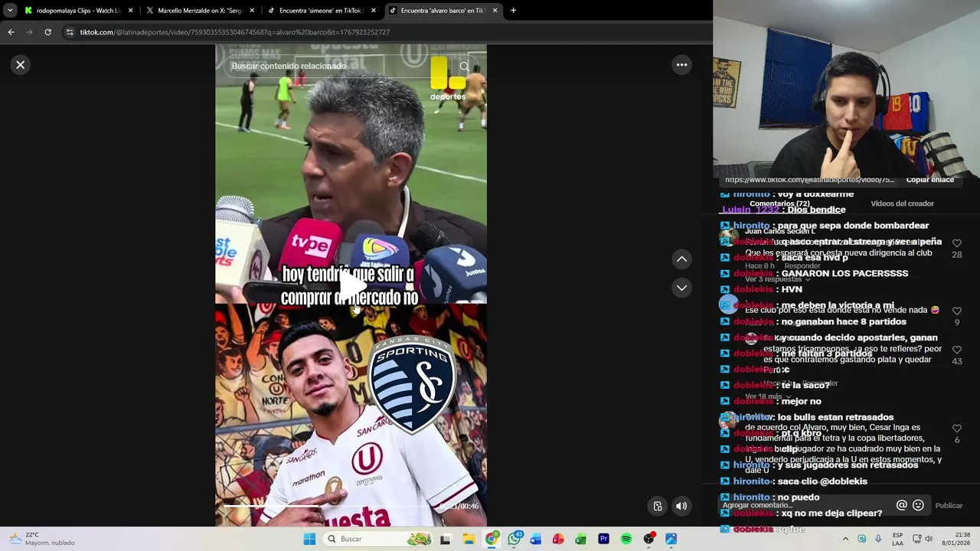Go to previous video with up chevron
The width and height of the screenshot is (980, 551).
[x=681, y=259]
